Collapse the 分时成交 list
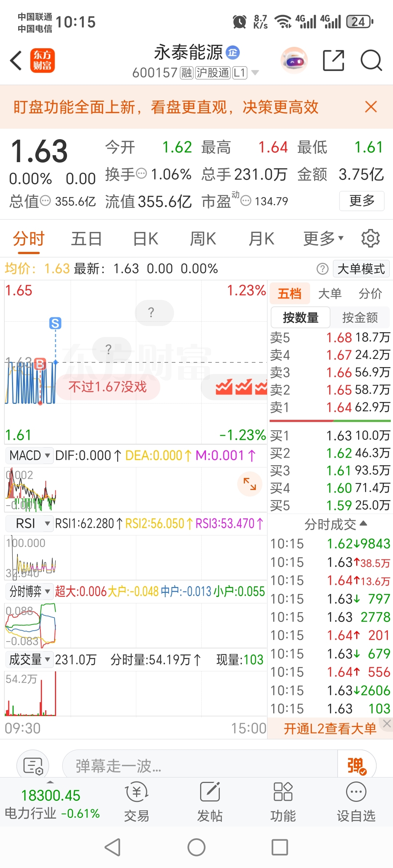The image size is (393, 868). point(336,524)
